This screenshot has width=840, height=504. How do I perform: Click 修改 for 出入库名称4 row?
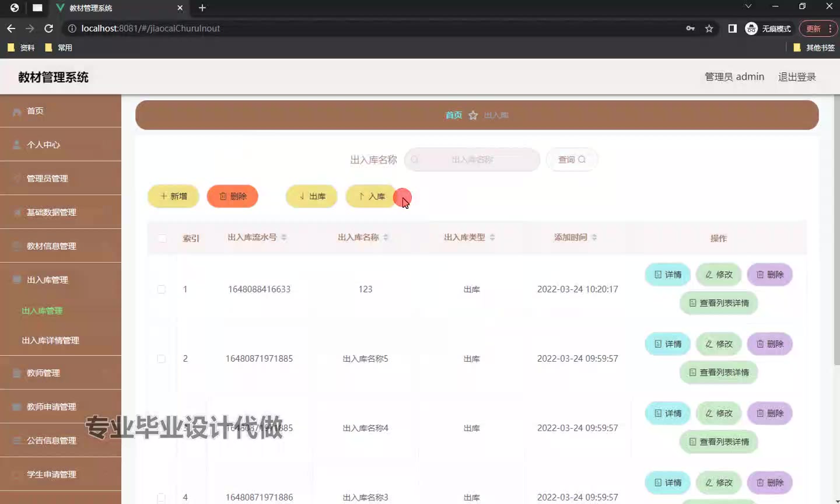click(x=719, y=413)
